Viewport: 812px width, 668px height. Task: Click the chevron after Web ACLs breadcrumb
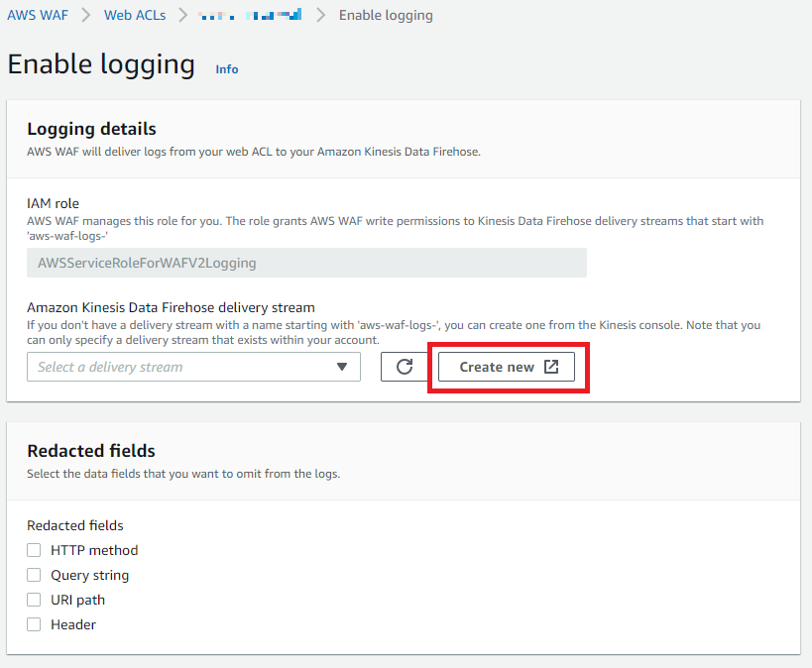tap(182, 15)
